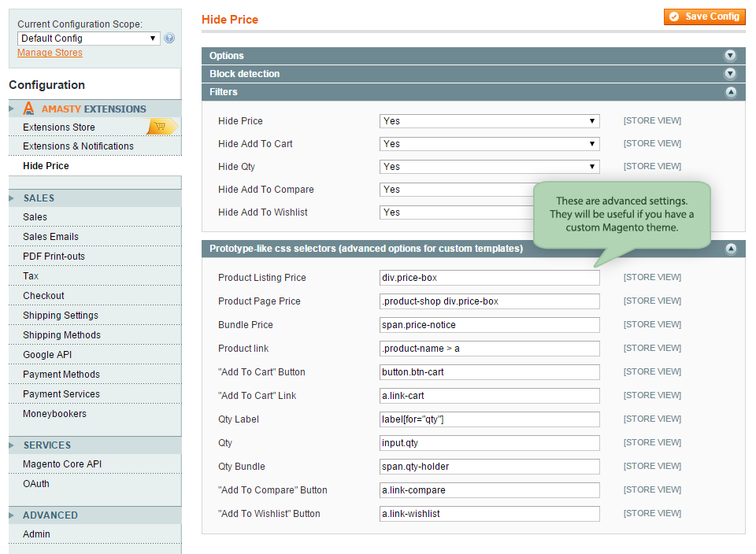756x554 pixels.
Task: Click the "Add To Compare" Button field
Action: point(489,490)
